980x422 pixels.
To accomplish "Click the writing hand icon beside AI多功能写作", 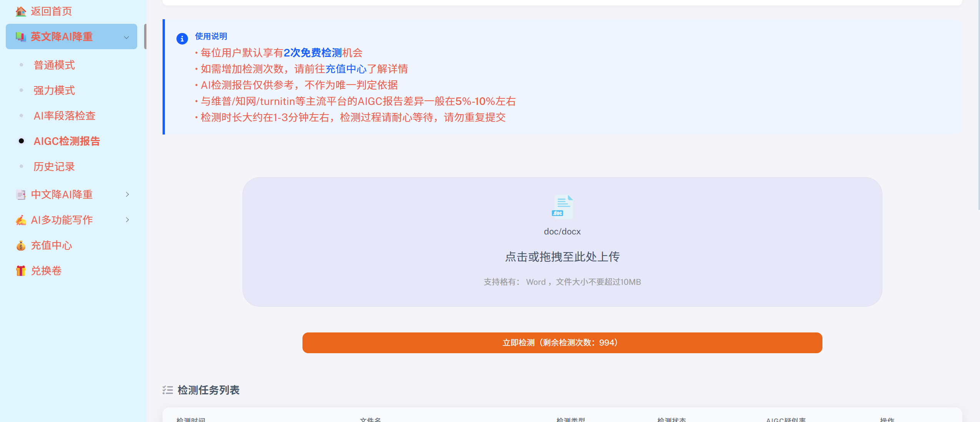I will (21, 220).
